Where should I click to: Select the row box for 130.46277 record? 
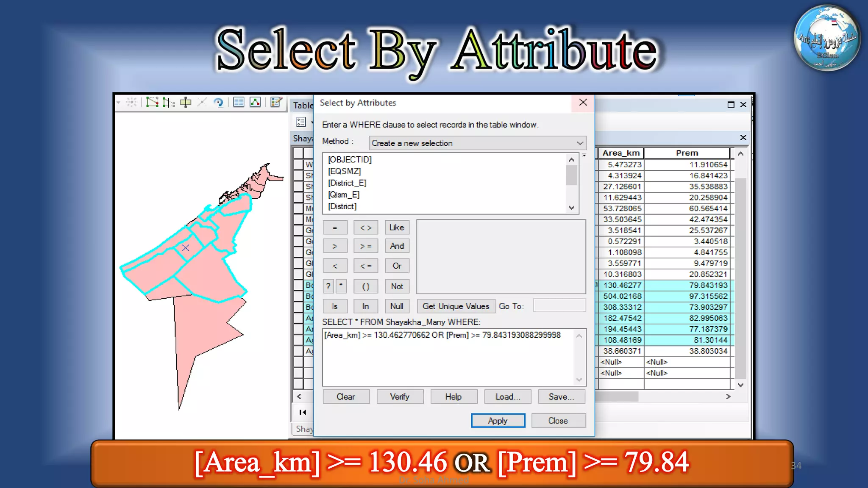(298, 285)
